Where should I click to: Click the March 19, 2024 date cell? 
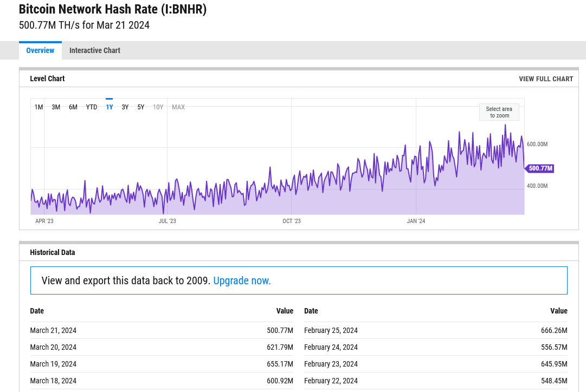(53, 364)
